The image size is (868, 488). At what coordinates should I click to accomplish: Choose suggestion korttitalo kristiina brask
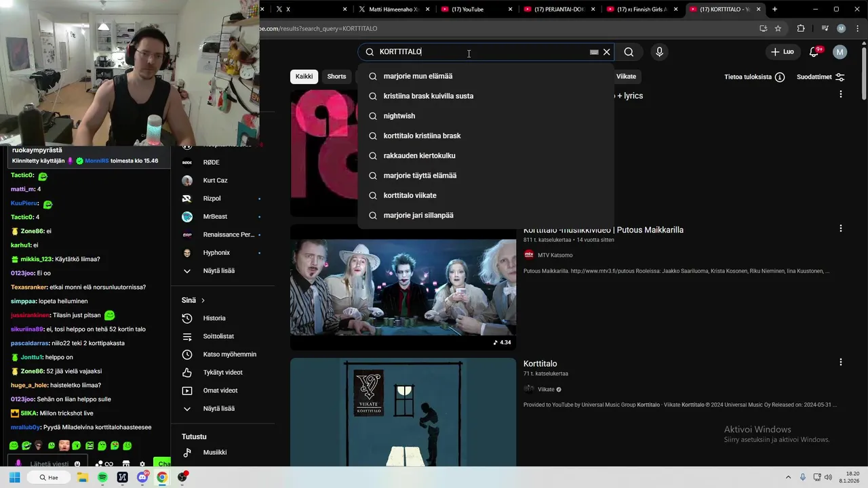coord(486,136)
